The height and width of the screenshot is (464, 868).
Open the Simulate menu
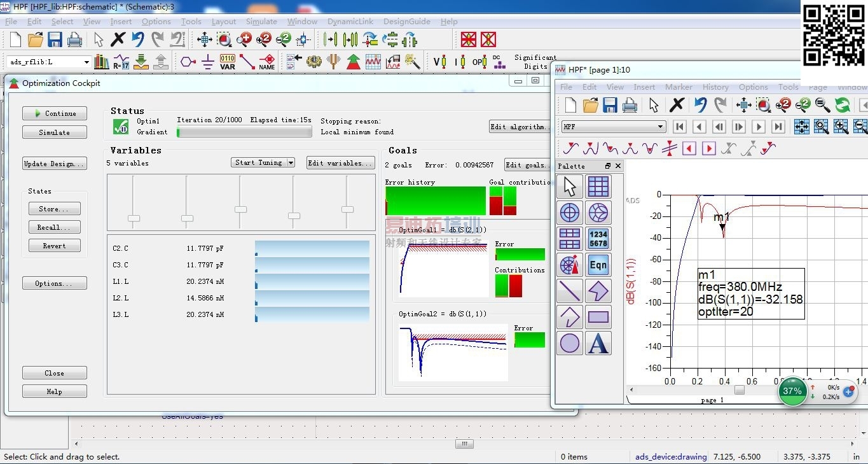tap(261, 21)
